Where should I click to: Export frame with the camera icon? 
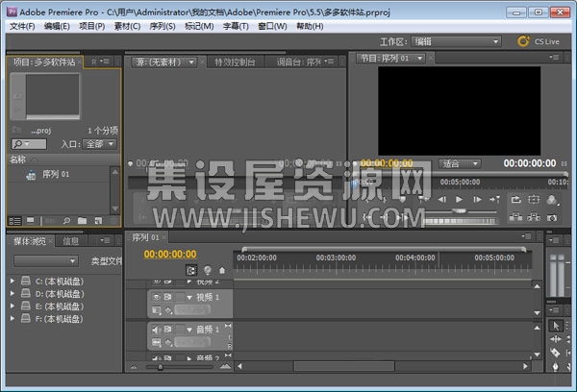(552, 218)
